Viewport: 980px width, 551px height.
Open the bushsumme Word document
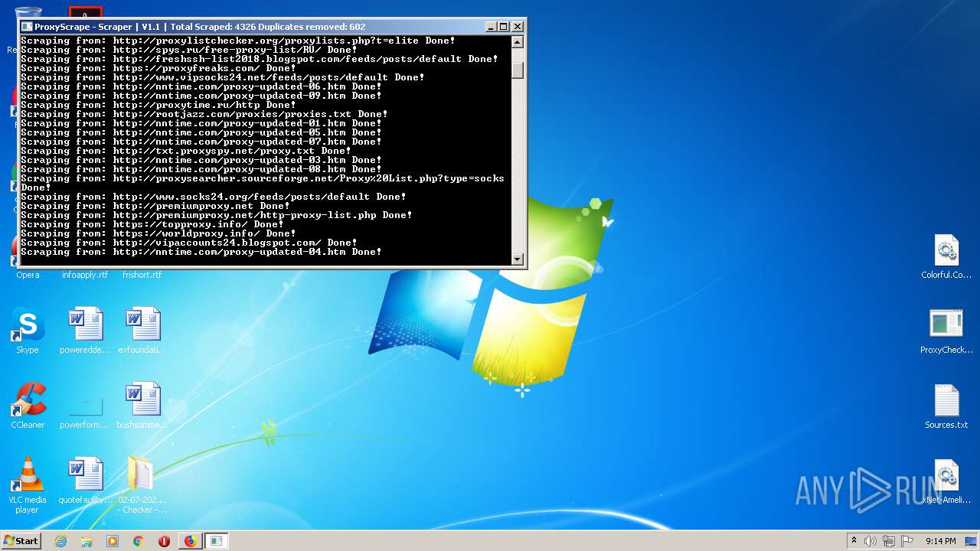(143, 405)
